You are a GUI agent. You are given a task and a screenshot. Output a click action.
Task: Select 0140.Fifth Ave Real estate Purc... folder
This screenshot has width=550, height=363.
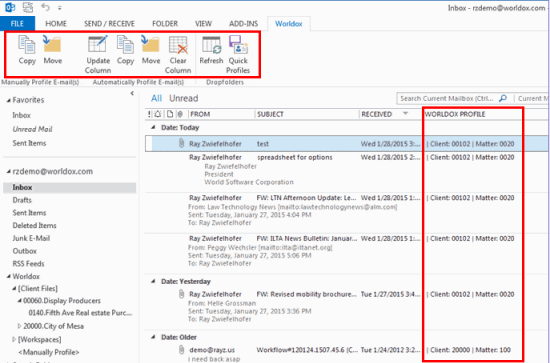pyautogui.click(x=80, y=313)
